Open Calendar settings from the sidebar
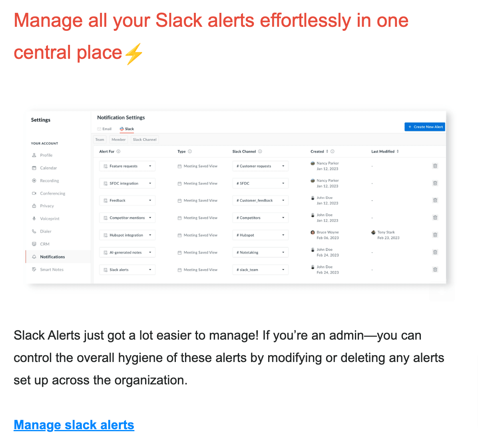This screenshot has width=478, height=448. (34, 168)
